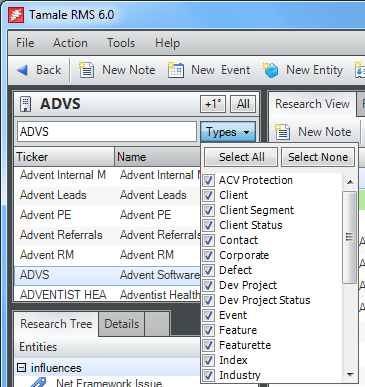Image resolution: width=365 pixels, height=387 pixels.
Task: Toggle the Dev Project Status checkbox
Action: click(x=208, y=300)
